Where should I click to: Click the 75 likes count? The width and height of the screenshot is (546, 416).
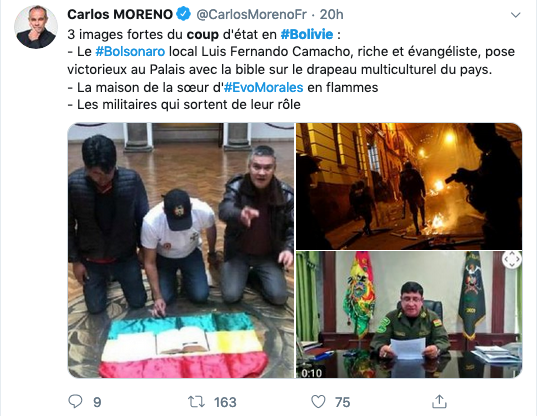pos(342,402)
